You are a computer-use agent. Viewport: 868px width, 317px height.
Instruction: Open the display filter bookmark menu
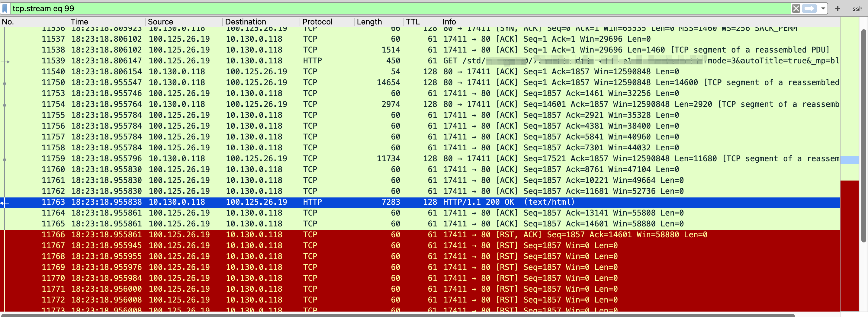click(5, 8)
